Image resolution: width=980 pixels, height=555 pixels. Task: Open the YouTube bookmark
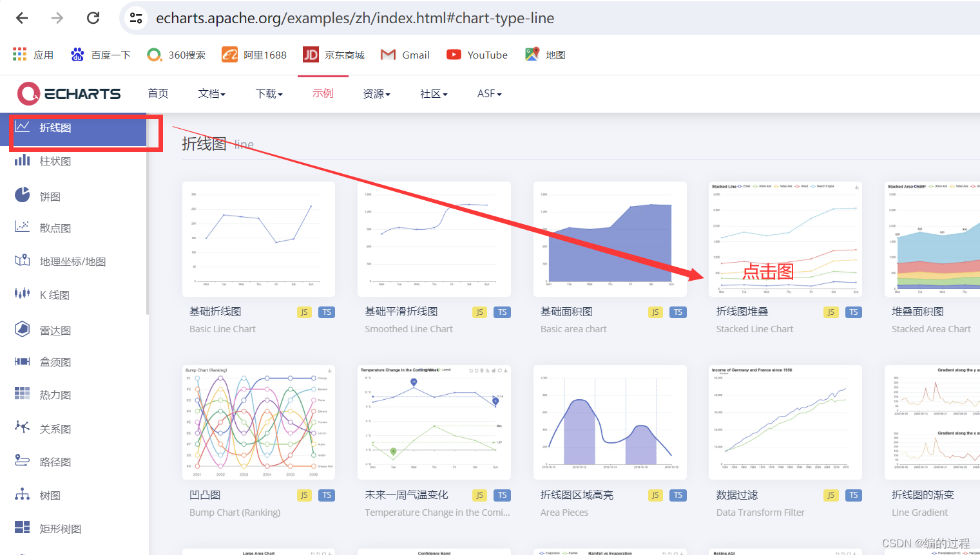point(477,55)
